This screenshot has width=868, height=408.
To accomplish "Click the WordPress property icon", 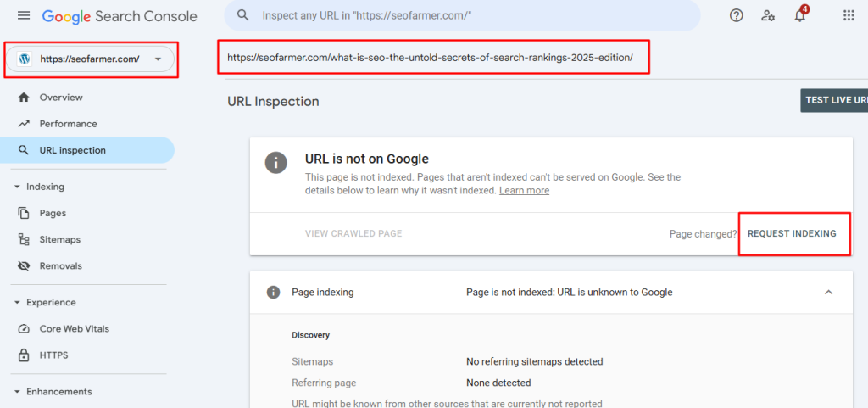I will coord(25,59).
